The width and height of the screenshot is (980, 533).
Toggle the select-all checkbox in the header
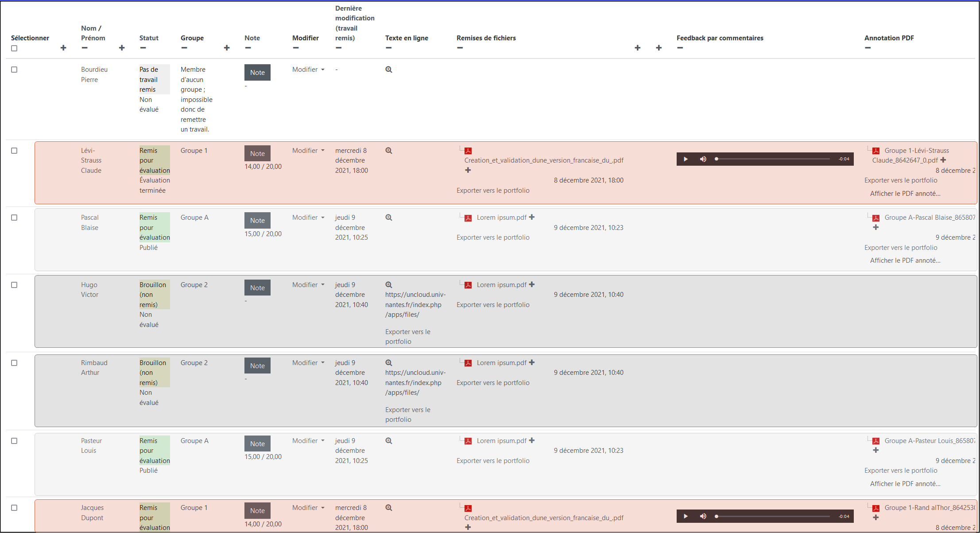pyautogui.click(x=14, y=48)
